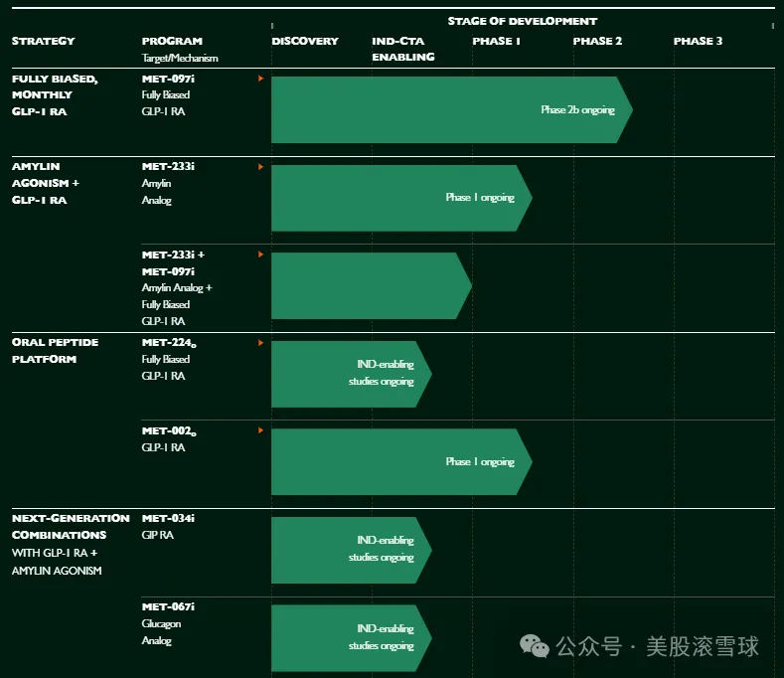
Task: Click the Program Target/Mechanism heading
Action: coord(179,49)
